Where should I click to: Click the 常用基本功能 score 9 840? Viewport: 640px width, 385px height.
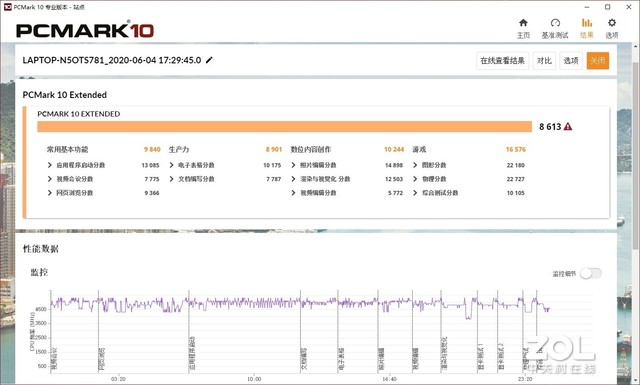(152, 149)
